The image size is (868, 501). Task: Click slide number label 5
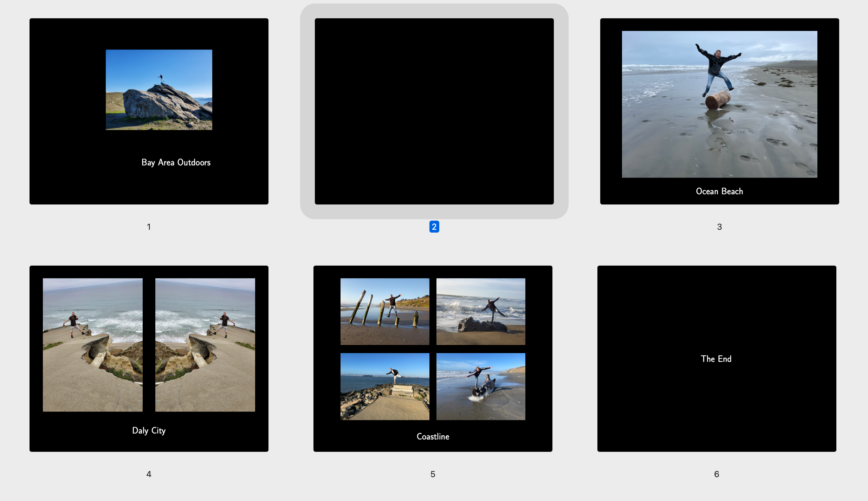point(433,474)
